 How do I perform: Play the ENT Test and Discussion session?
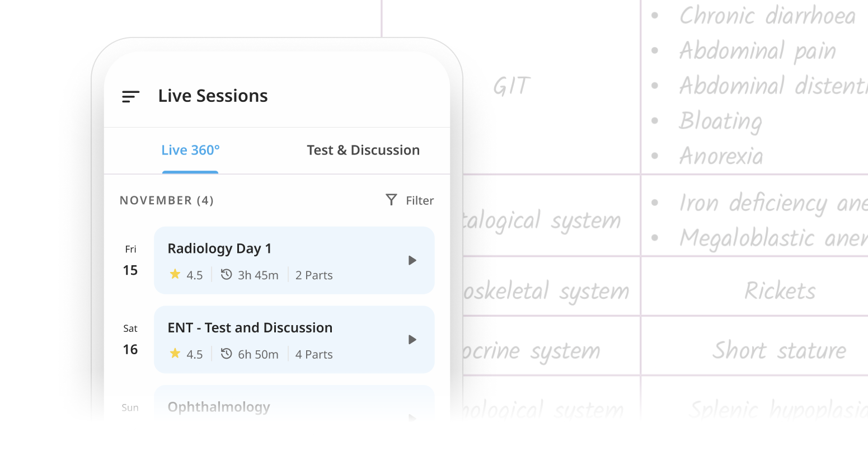click(x=412, y=340)
